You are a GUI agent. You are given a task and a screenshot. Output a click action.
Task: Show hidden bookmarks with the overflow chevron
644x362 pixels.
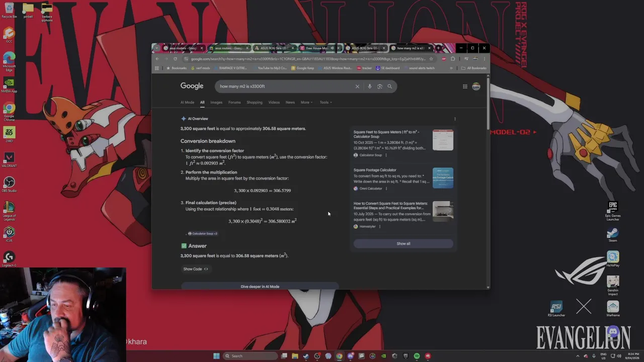[451, 68]
